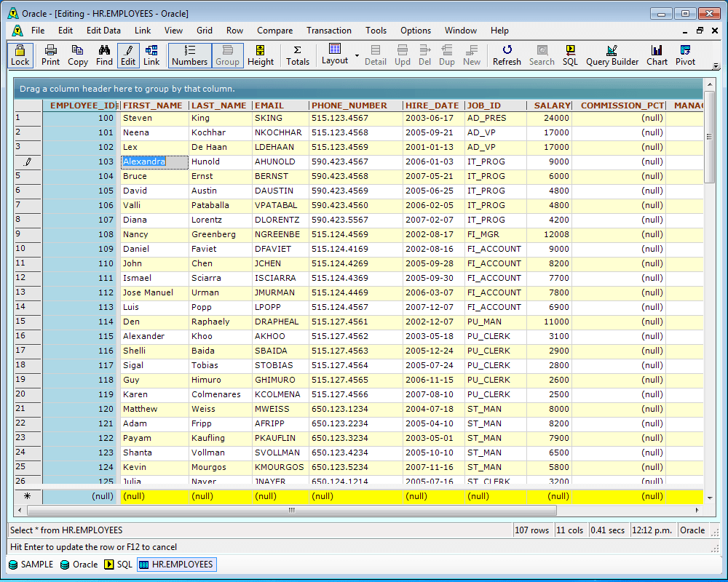The image size is (728, 582).
Task: Click last name Colmenares cell
Action: point(221,395)
